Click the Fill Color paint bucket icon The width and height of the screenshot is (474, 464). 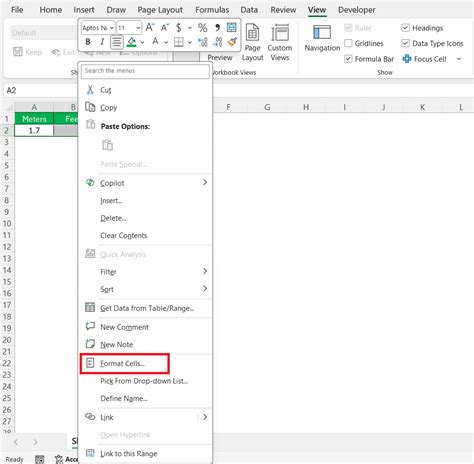[132, 42]
